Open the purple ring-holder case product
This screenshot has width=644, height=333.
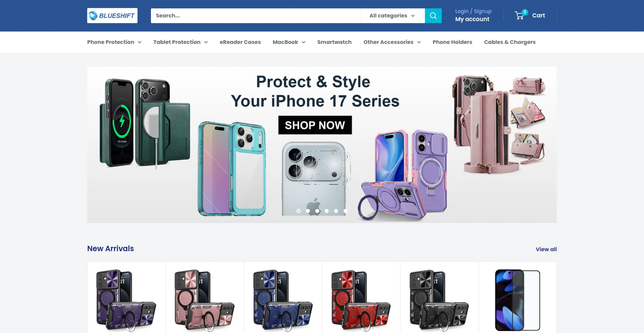point(126,300)
